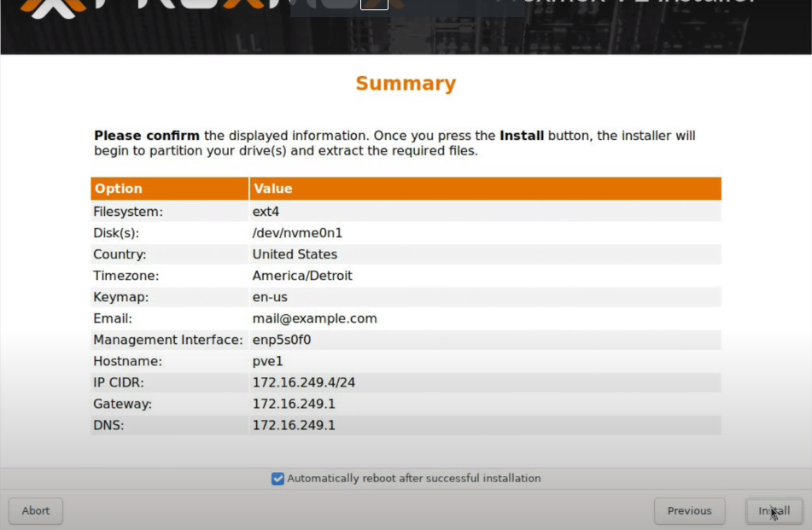Image resolution: width=812 pixels, height=530 pixels.
Task: Click the automatic reboot label text
Action: [413, 479]
